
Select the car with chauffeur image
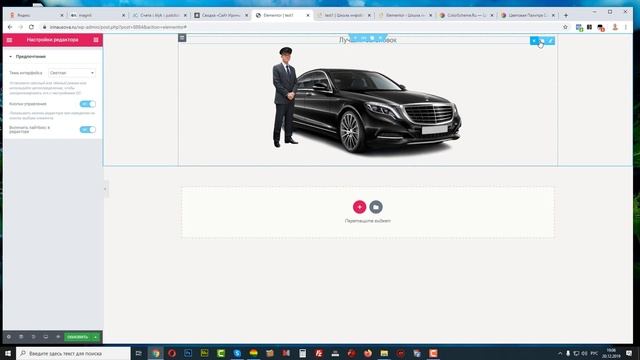[x=367, y=100]
